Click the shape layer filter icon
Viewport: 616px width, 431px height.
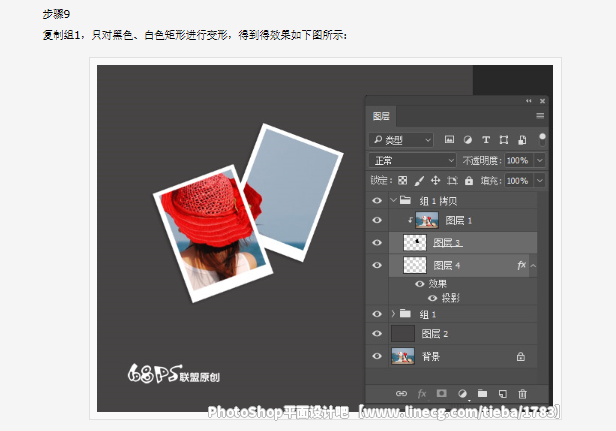(x=504, y=139)
